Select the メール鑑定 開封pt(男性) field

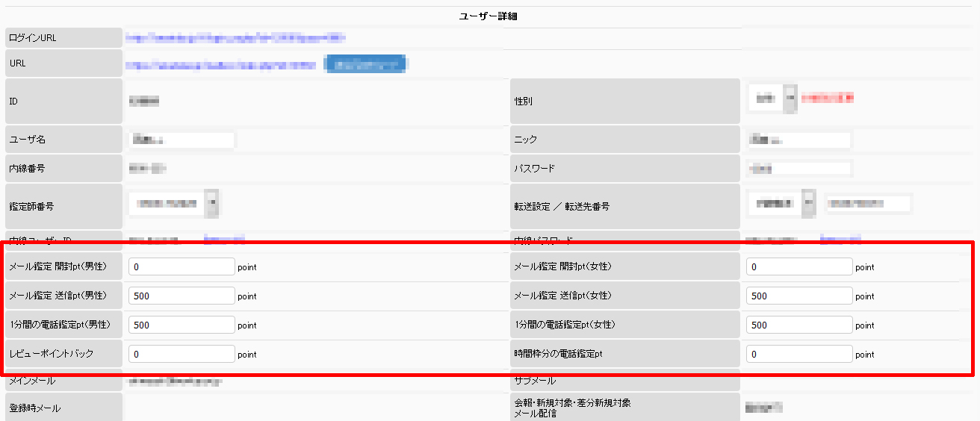182,266
